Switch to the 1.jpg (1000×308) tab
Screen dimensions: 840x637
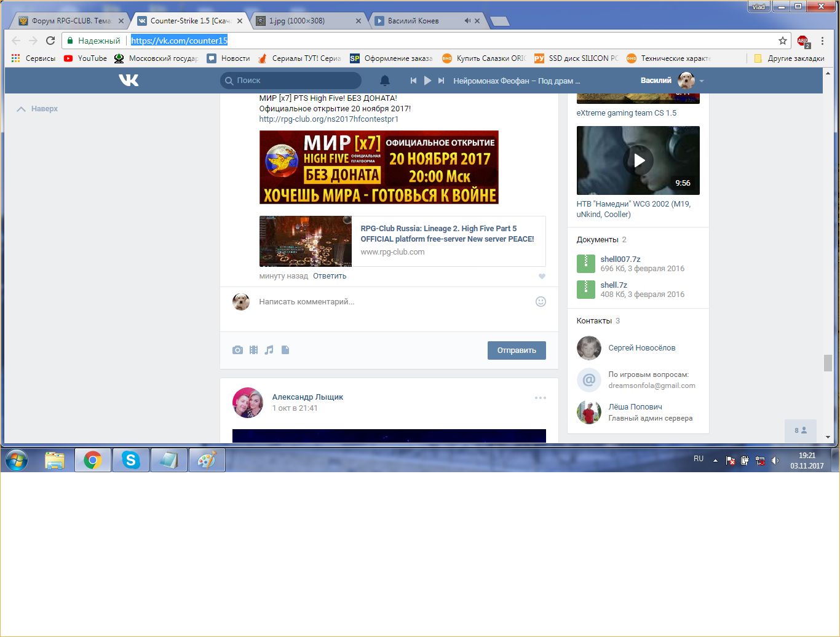tap(309, 21)
